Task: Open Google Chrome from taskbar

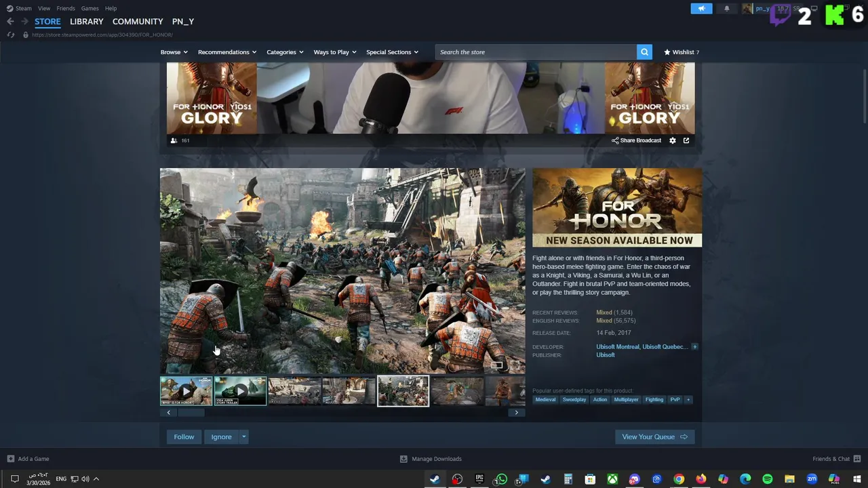Action: tap(679, 479)
